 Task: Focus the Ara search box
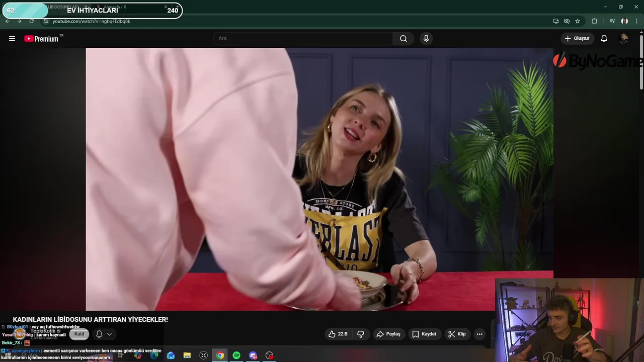[303, 39]
